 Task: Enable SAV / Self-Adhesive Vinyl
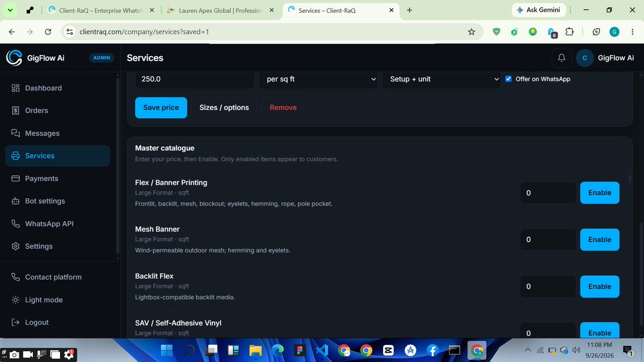(x=599, y=331)
